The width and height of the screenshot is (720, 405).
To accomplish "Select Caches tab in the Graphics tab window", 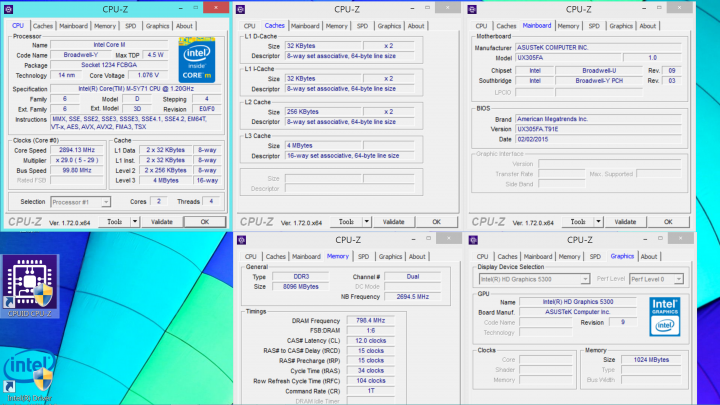I will pos(507,257).
